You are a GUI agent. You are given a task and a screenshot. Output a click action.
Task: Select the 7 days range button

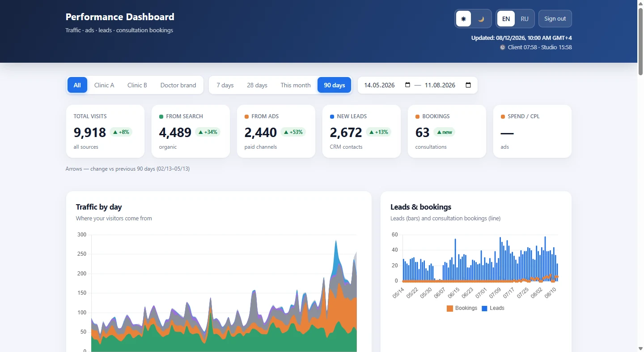(225, 85)
